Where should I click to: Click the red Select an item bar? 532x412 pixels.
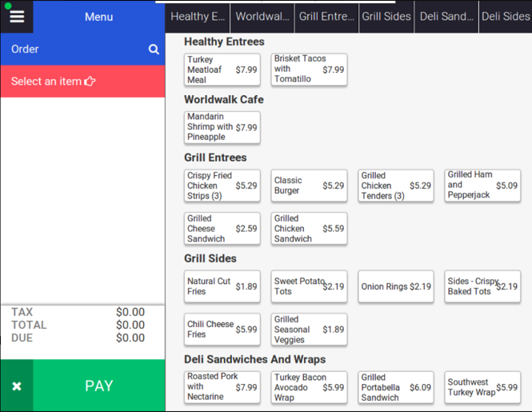pos(82,82)
